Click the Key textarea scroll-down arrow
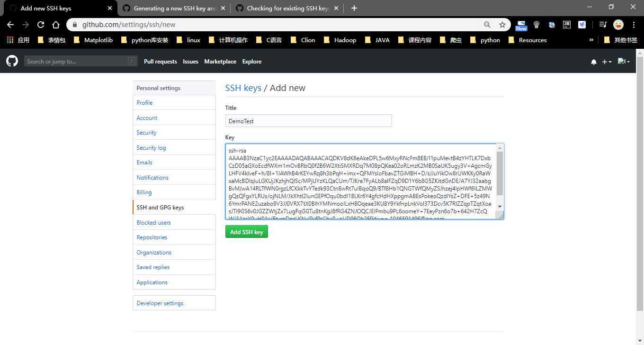 (500, 207)
